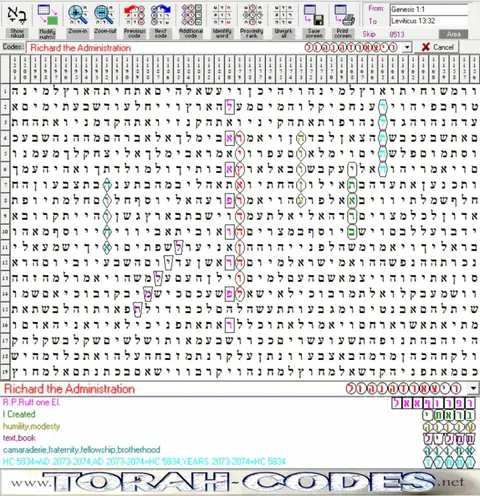Screen dimensions: 480x496
Task: Click the Skip value 8513
Action: (x=397, y=34)
